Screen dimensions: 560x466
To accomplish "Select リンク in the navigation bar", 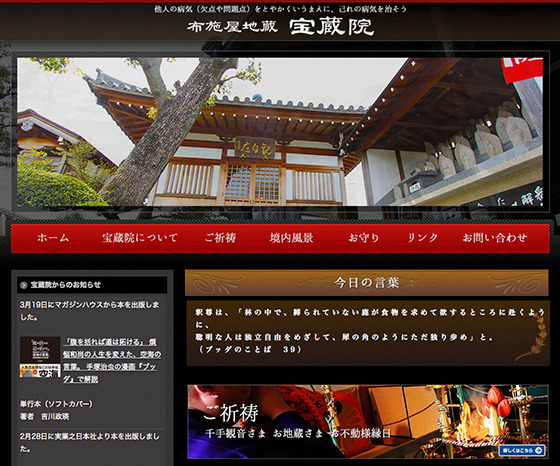I will (422, 238).
